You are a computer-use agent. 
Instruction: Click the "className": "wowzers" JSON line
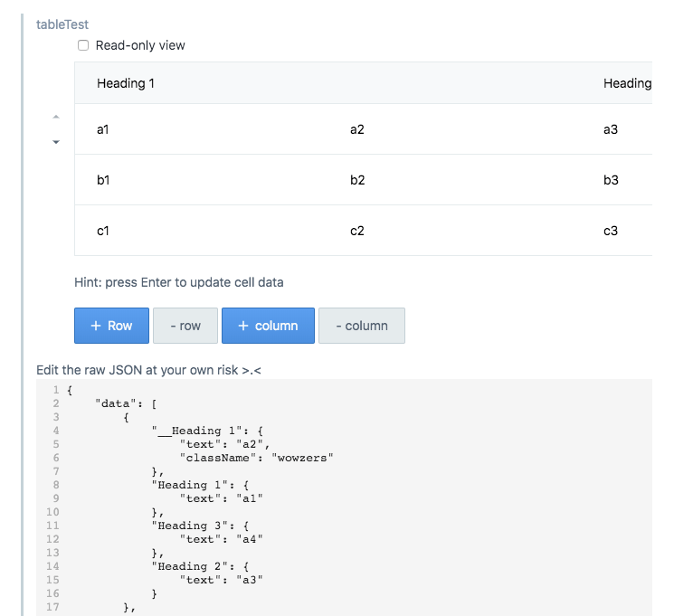tap(257, 458)
